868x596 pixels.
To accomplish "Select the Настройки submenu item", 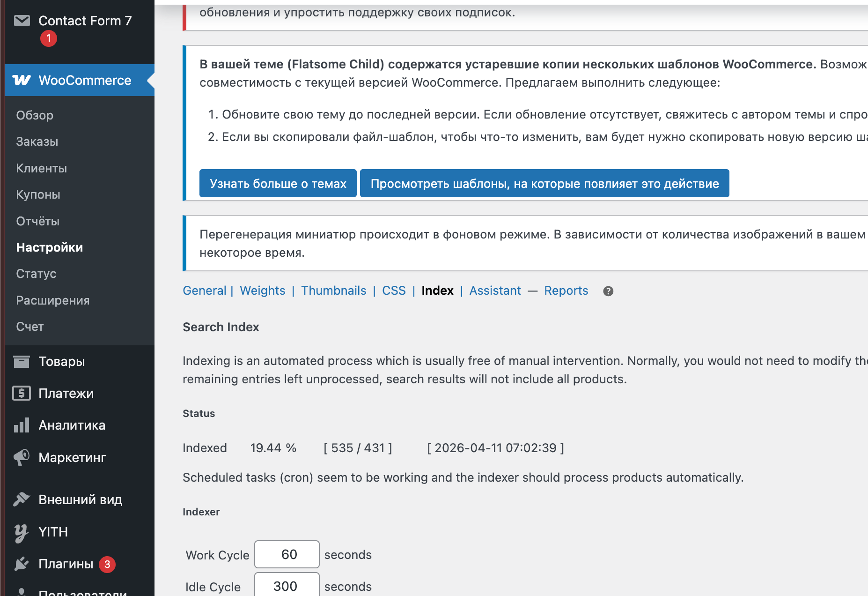I will click(x=49, y=247).
